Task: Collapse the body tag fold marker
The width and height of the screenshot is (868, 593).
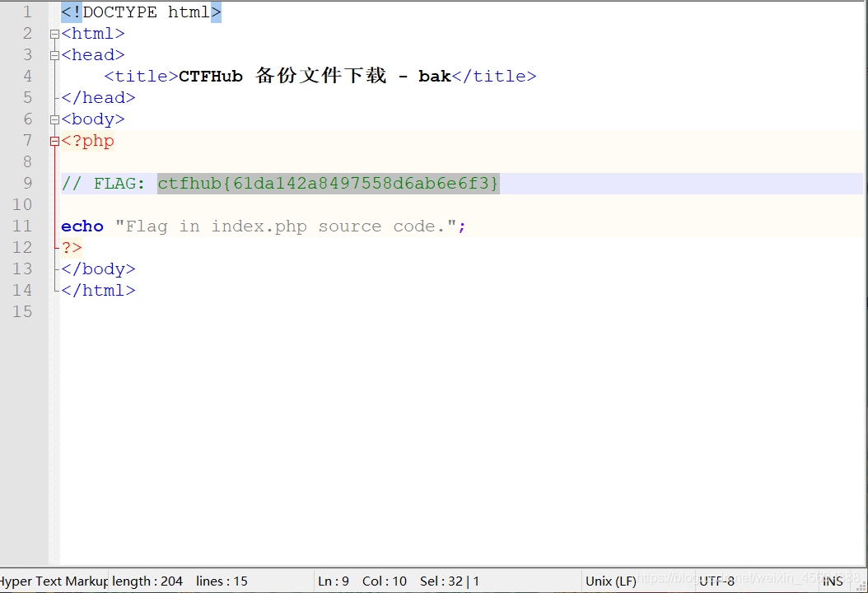Action: pos(54,119)
